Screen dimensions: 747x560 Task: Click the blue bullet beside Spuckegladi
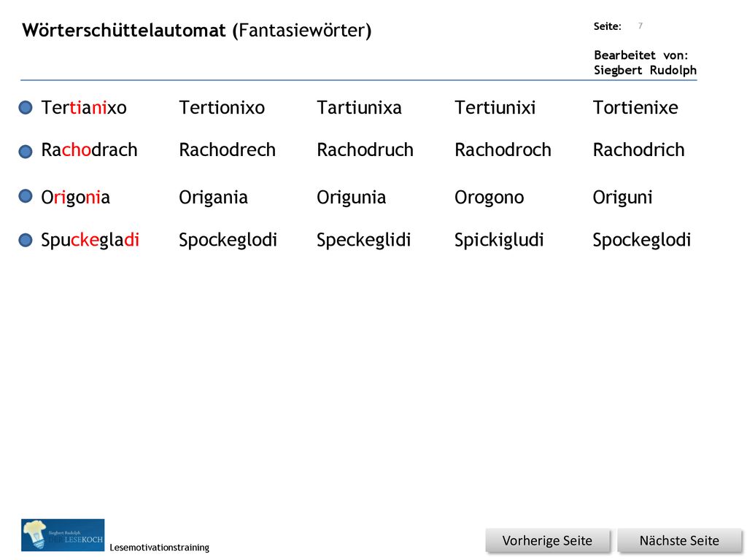26,240
